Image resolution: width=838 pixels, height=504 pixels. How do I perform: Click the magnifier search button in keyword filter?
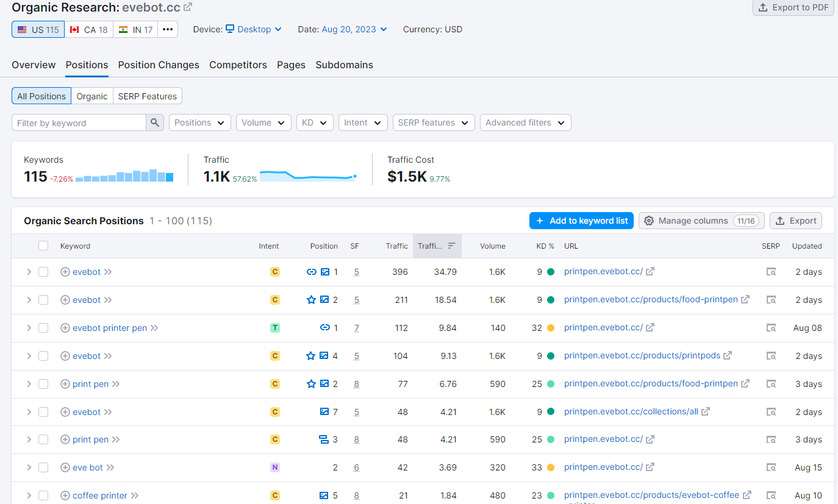(155, 122)
